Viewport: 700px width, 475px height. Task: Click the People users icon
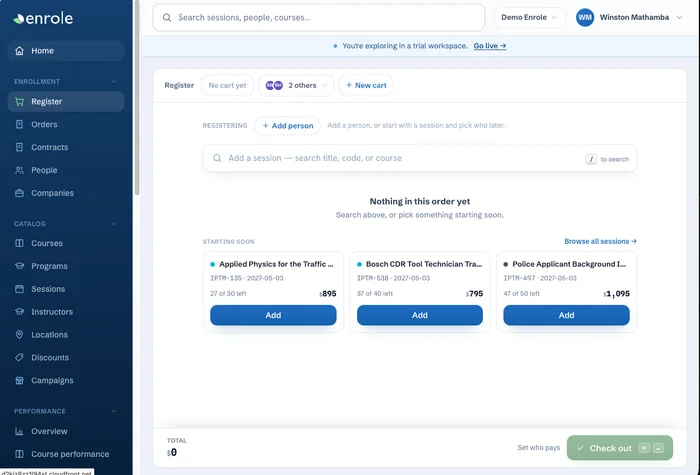19,170
